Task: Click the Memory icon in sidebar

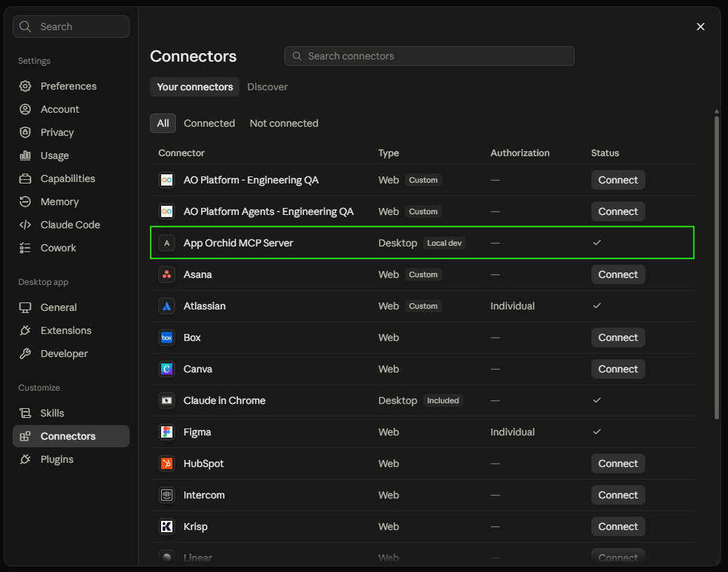Action: click(x=25, y=202)
